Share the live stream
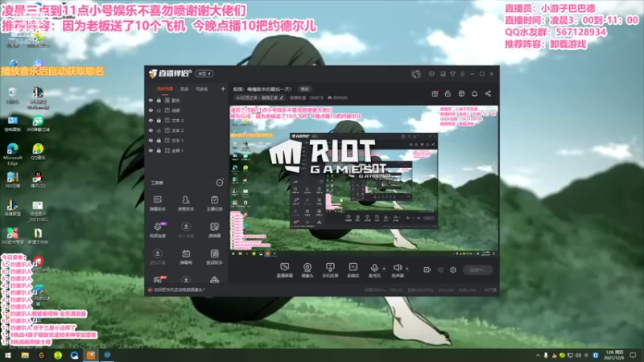Screen dimensions: 644x362 coord(488,93)
